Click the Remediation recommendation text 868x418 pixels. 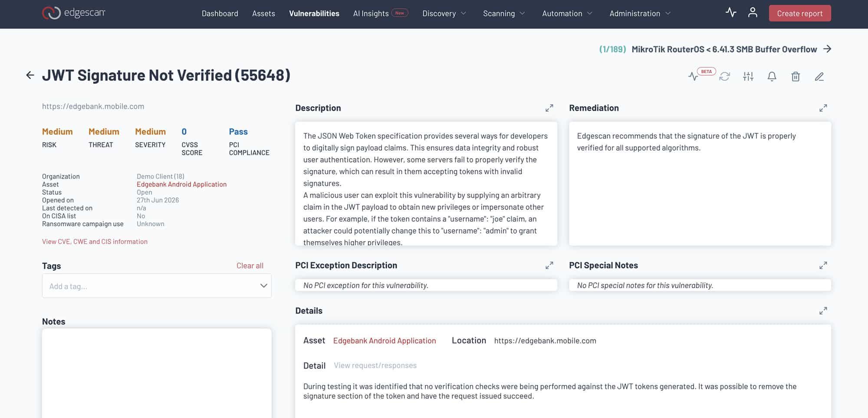[687, 142]
